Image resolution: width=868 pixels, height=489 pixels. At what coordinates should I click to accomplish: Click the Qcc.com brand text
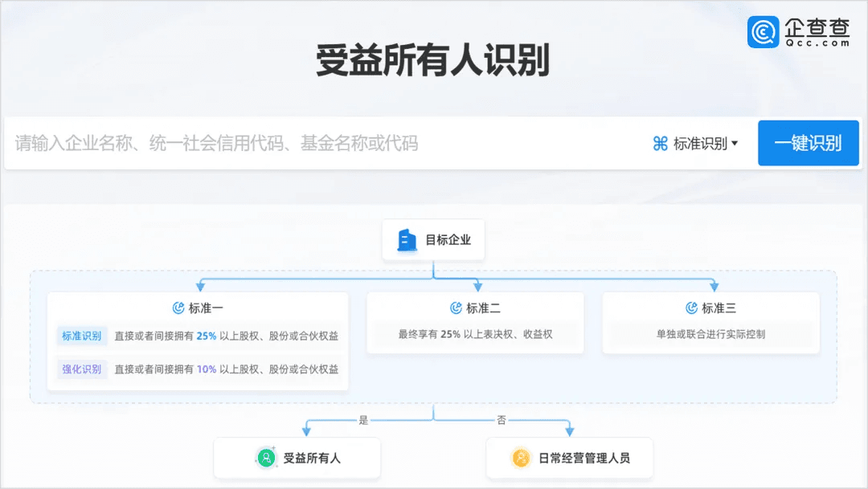817,43
